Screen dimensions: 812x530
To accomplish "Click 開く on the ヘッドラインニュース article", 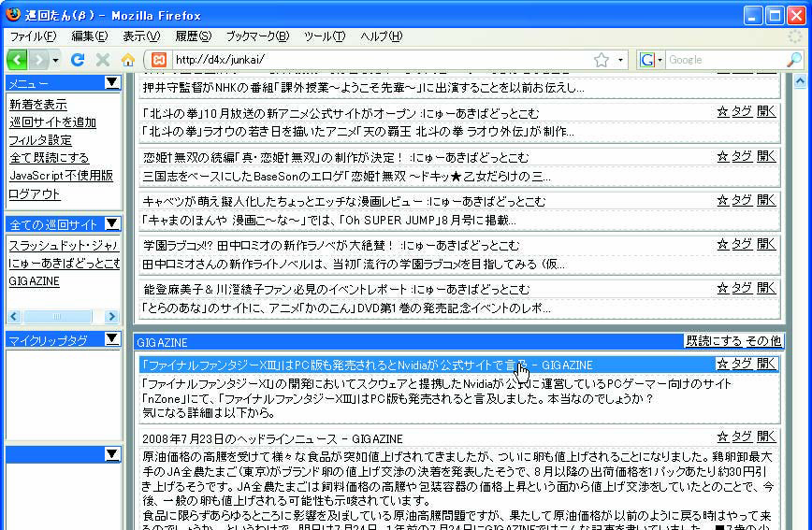I will click(766, 437).
